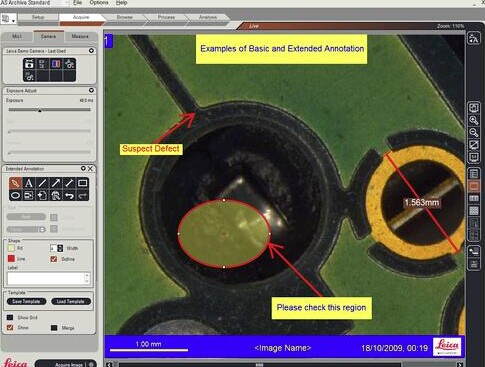Image resolution: width=485 pixels, height=367 pixels.
Task: Collapse the Exposure Adjust panel
Action: point(91,90)
